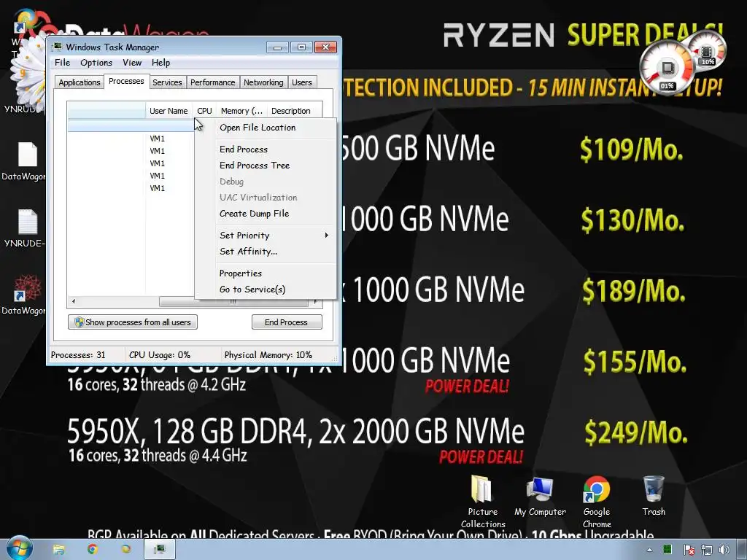747x560 pixels.
Task: Switch to the Applications tab
Action: [79, 82]
